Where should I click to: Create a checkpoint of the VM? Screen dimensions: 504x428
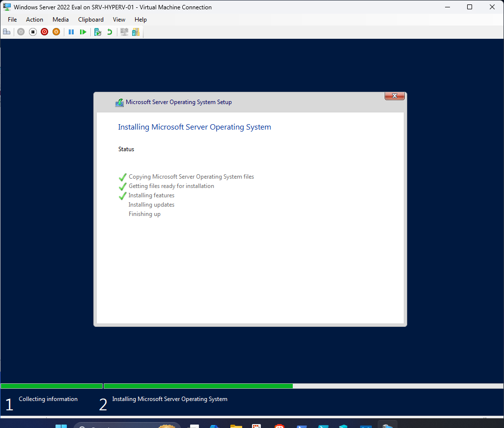(97, 31)
